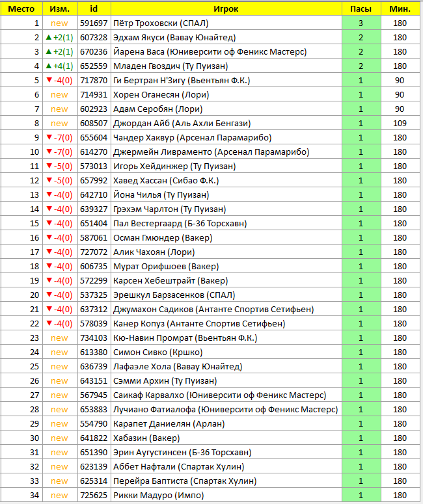Select player Хабазин (Вакер)

pos(146,438)
